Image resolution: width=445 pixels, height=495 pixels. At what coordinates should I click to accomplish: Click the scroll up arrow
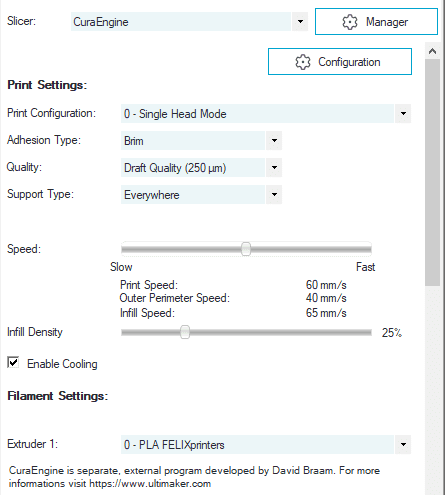[x=432, y=51]
